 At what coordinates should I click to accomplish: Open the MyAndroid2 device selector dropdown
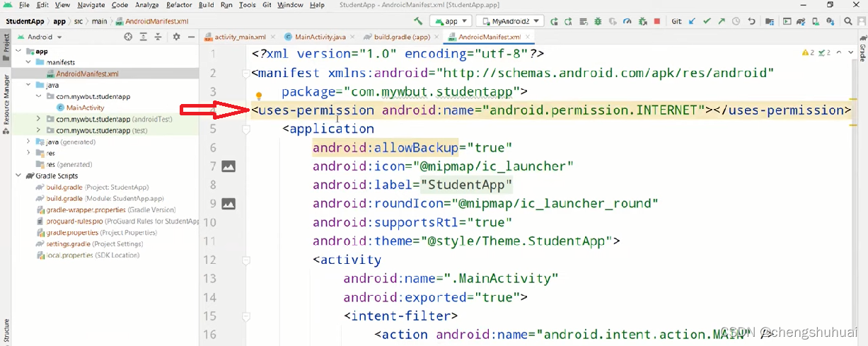(509, 21)
